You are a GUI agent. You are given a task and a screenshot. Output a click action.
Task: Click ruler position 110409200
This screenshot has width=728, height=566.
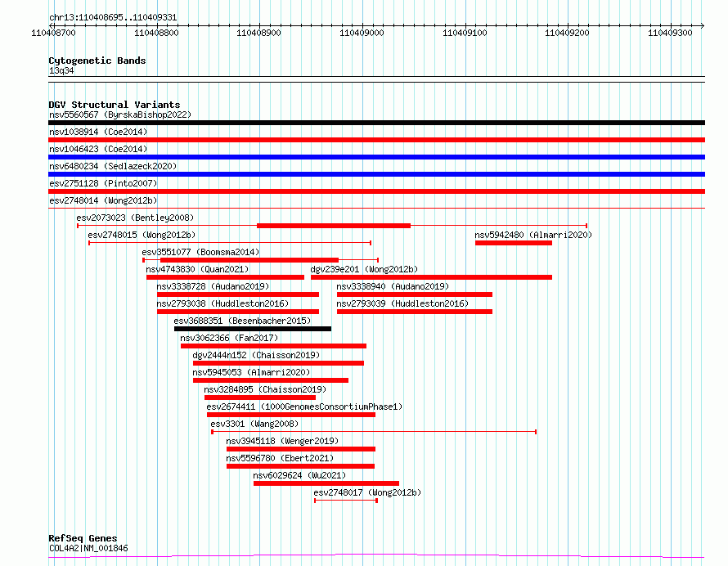pos(567,33)
